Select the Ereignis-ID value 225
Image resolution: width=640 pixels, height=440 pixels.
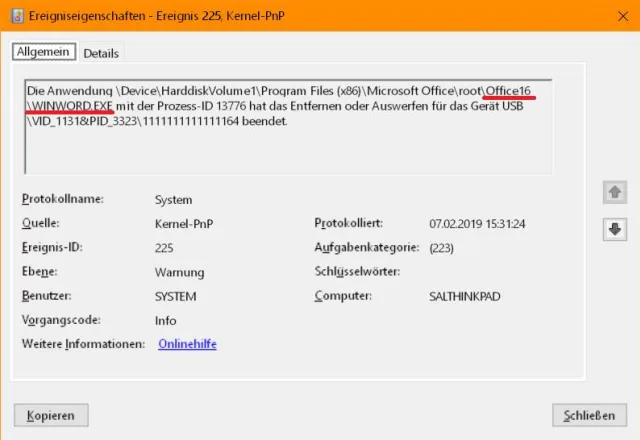pyautogui.click(x=164, y=248)
